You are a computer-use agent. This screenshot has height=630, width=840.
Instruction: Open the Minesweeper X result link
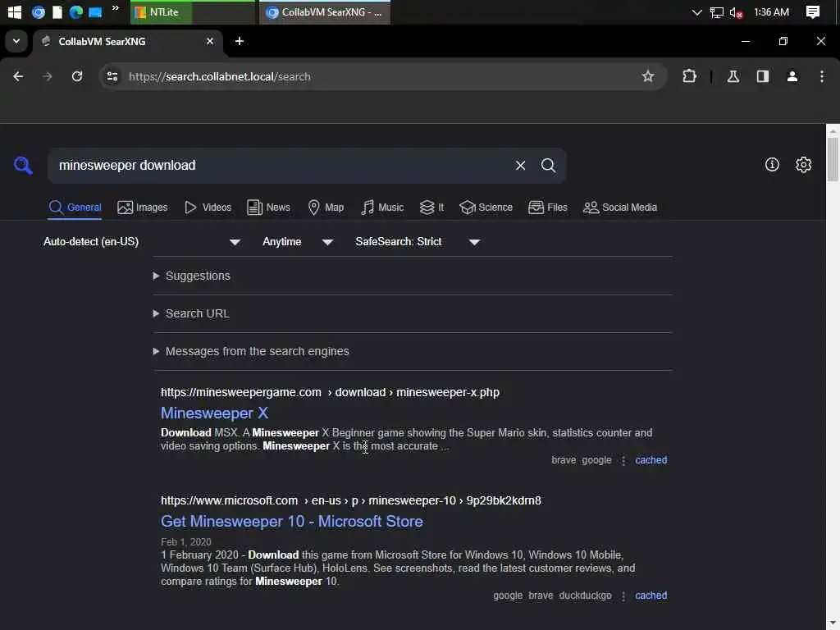(x=214, y=413)
